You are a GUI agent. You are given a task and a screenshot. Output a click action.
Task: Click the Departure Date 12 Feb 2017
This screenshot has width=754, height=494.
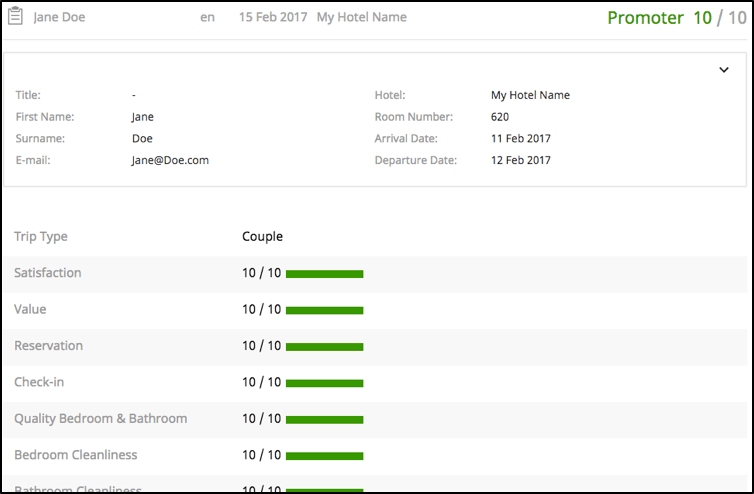[x=520, y=160]
